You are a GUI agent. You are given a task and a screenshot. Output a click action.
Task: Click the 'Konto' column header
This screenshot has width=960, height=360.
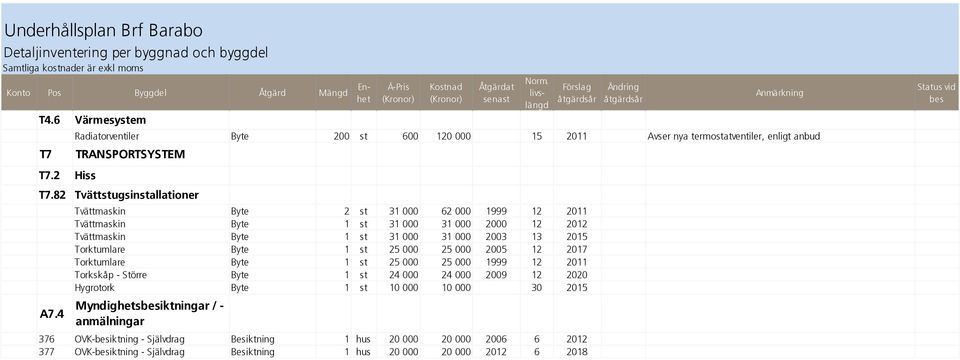coord(18,92)
